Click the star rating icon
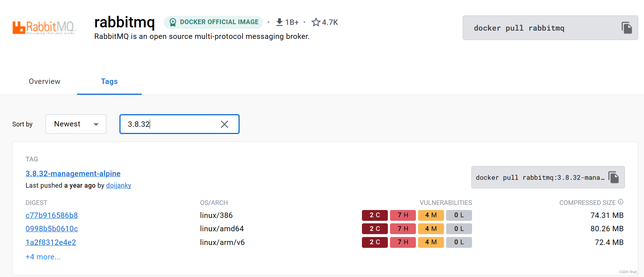The image size is (644, 277). (316, 22)
